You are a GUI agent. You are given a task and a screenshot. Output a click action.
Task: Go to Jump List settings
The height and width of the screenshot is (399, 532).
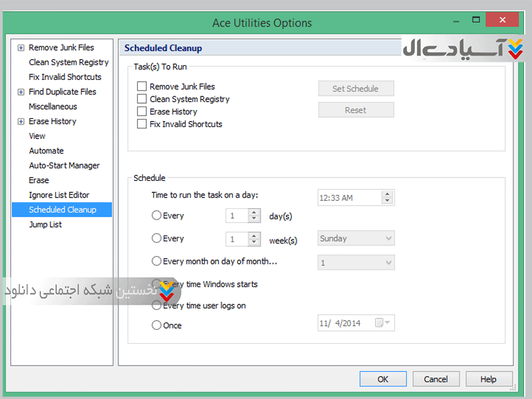(x=45, y=225)
